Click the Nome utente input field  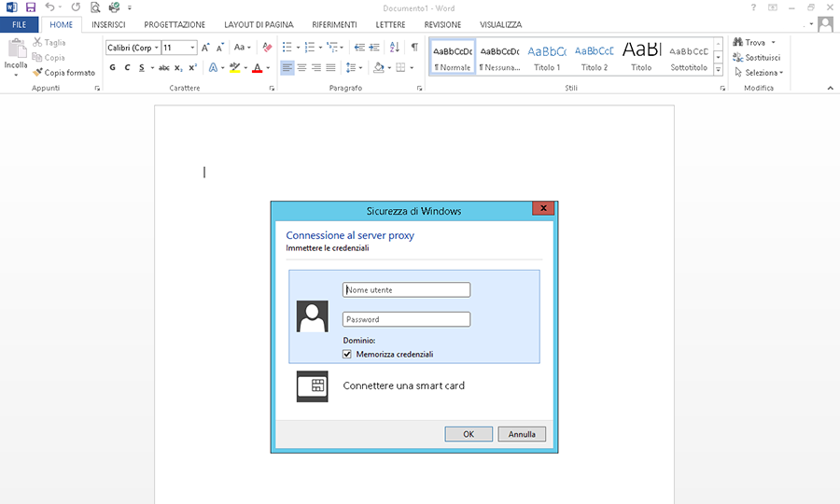pyautogui.click(x=407, y=289)
